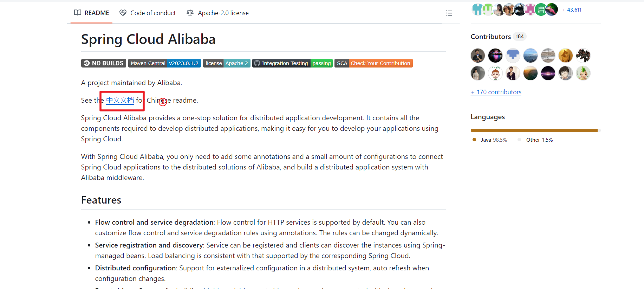This screenshot has width=644, height=289.
Task: Open the 中文文档 link
Action: click(120, 100)
